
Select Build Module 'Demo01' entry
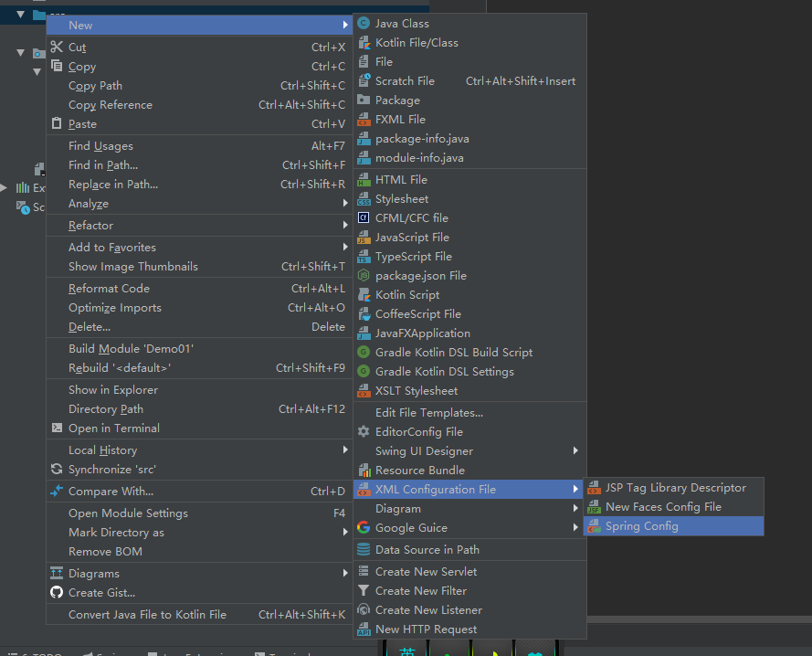tap(199, 349)
